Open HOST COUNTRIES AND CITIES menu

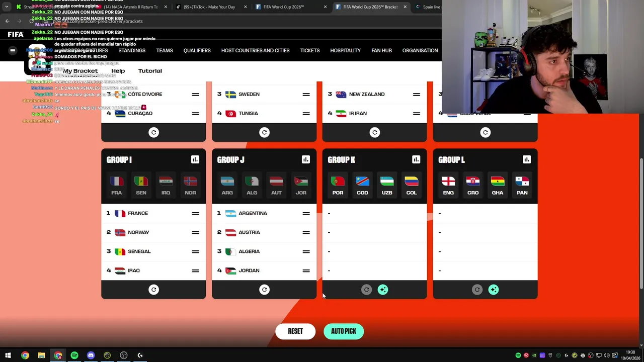[x=255, y=50]
